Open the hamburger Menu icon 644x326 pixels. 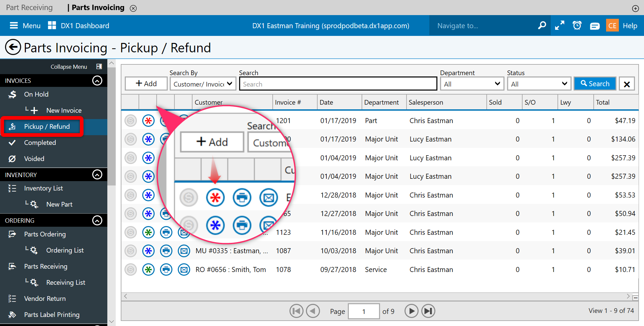coord(14,25)
